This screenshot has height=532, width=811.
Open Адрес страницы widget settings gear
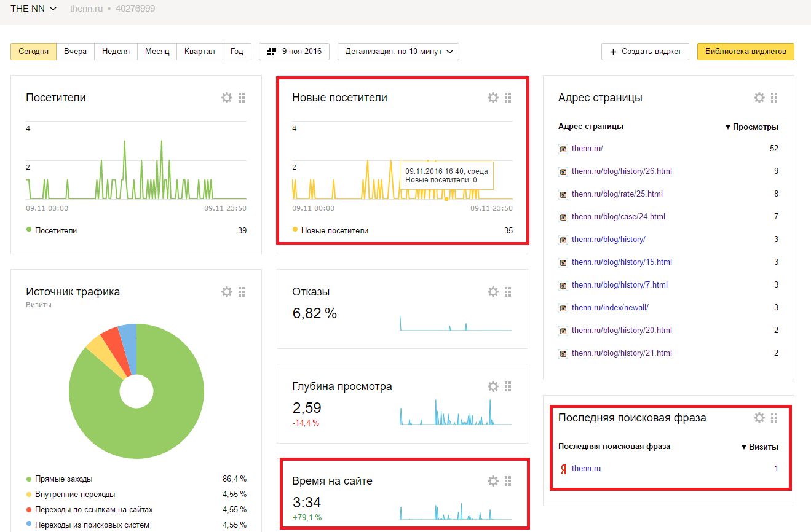pos(759,98)
